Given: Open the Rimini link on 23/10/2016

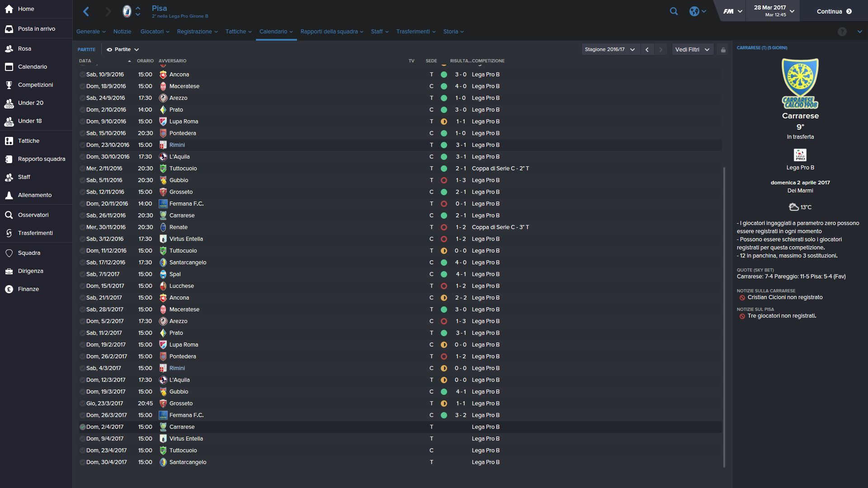Looking at the screenshot, I should click(177, 145).
